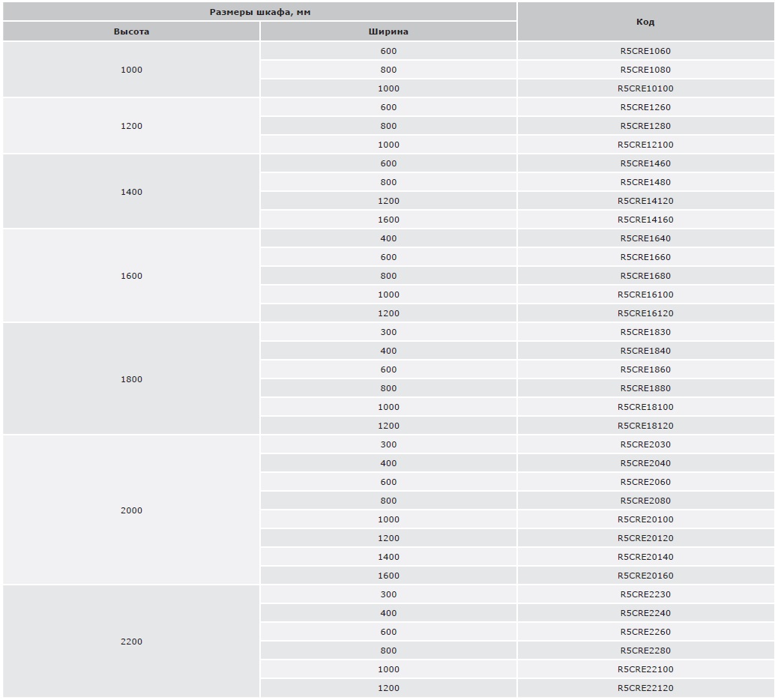Click code R5CRE1830
Screen dimensions: 775x700
pos(645,332)
